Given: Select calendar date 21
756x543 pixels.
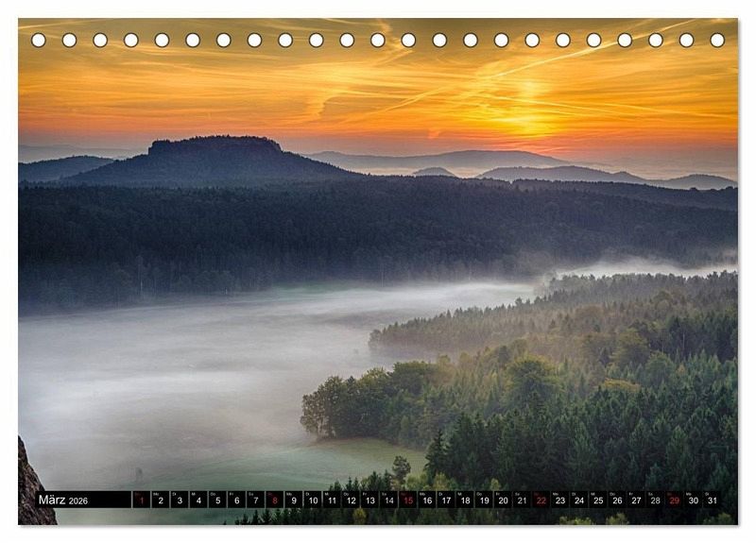Looking at the screenshot, I should (523, 500).
